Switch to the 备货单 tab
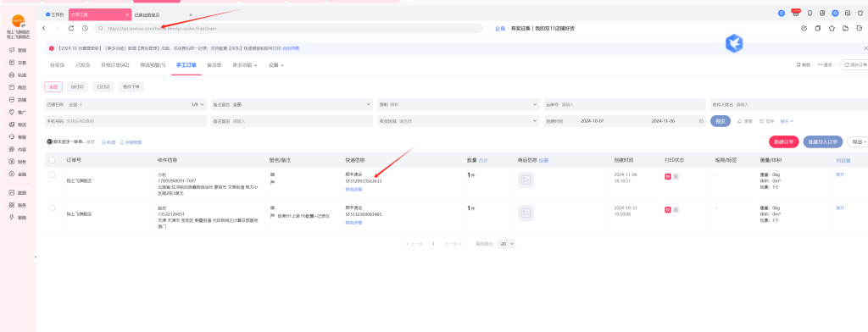Image resolution: width=868 pixels, height=332 pixels. point(214,65)
